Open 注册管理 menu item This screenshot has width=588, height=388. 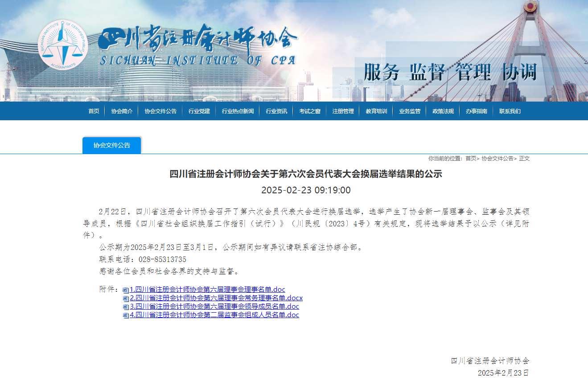coord(343,111)
